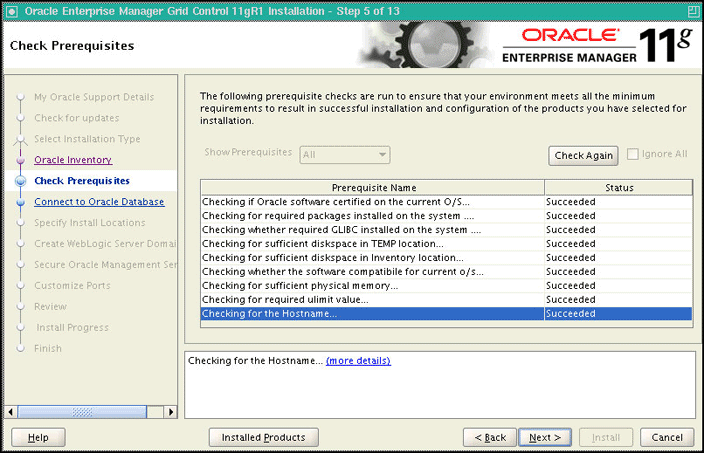Click the Secure Oracle Management Service step
The height and width of the screenshot is (453, 704).
[105, 265]
